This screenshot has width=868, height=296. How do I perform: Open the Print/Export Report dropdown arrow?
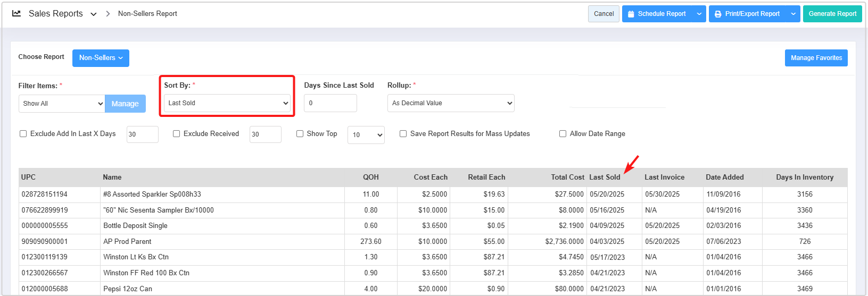[x=793, y=14]
